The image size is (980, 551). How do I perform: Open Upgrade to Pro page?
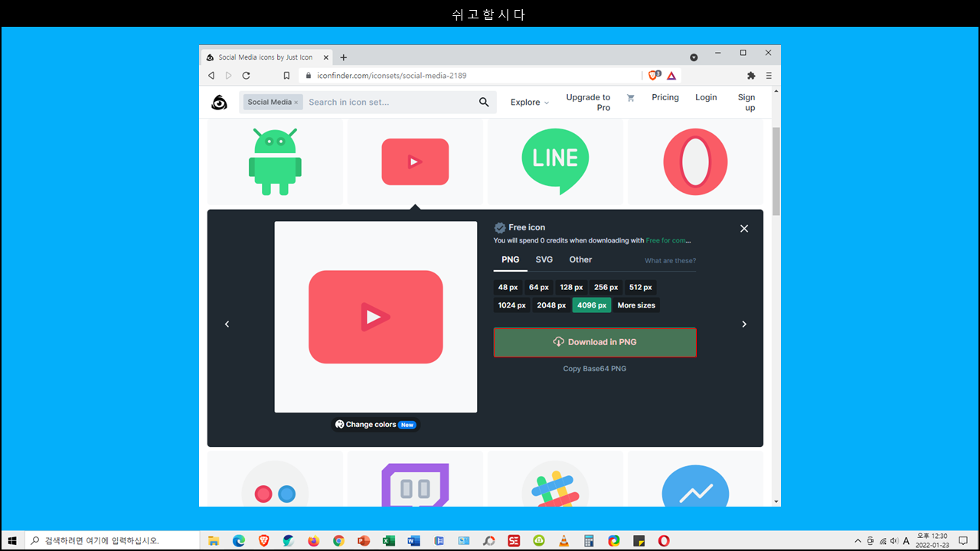tap(588, 103)
